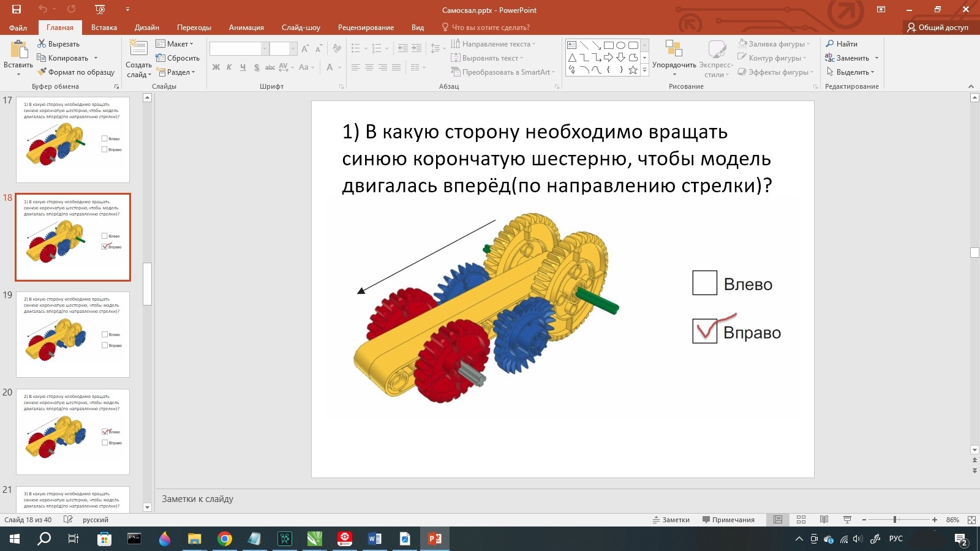The width and height of the screenshot is (980, 551).
Task: Expand the Макет layout dropdown
Action: [x=175, y=44]
